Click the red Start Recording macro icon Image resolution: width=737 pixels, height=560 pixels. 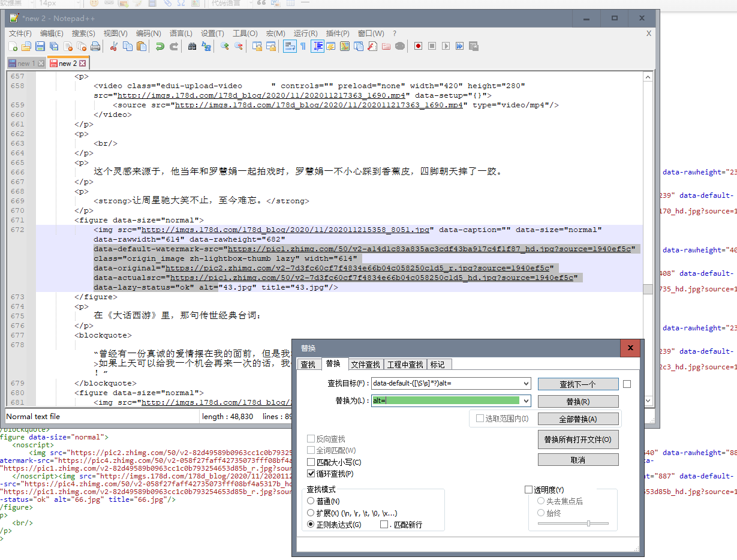418,46
